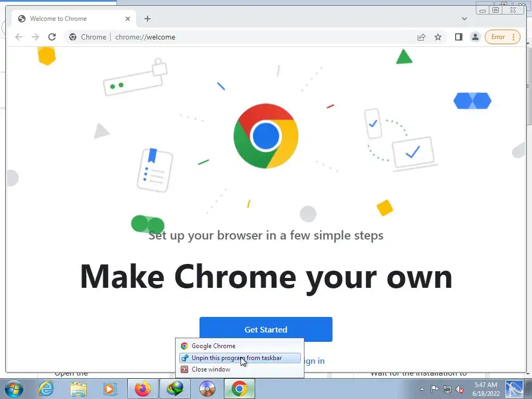Open Internet Download Manager taskbar icon
This screenshot has width=532, height=399.
coord(175,389)
